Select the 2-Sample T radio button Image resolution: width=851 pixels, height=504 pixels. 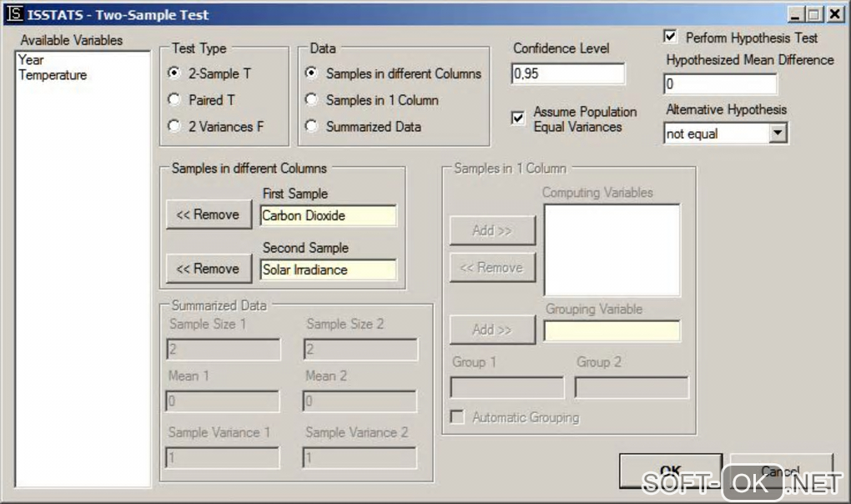tap(174, 73)
